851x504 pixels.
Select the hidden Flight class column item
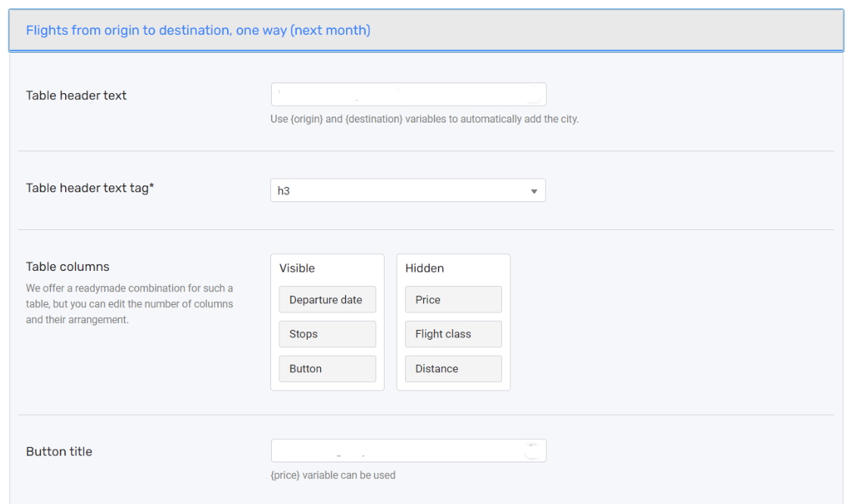(454, 334)
